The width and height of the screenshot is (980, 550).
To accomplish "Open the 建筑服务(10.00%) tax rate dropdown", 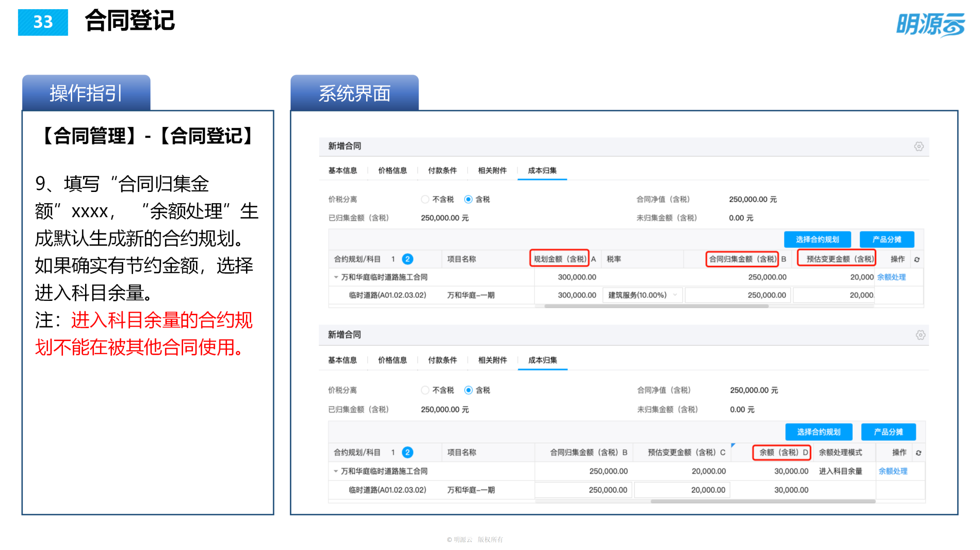I will (642, 295).
